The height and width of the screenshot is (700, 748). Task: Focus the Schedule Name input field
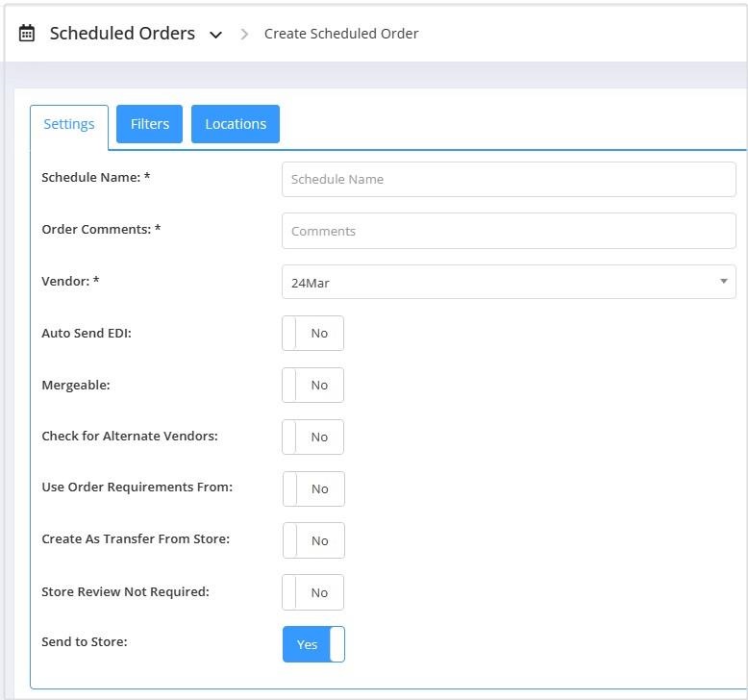[509, 180]
